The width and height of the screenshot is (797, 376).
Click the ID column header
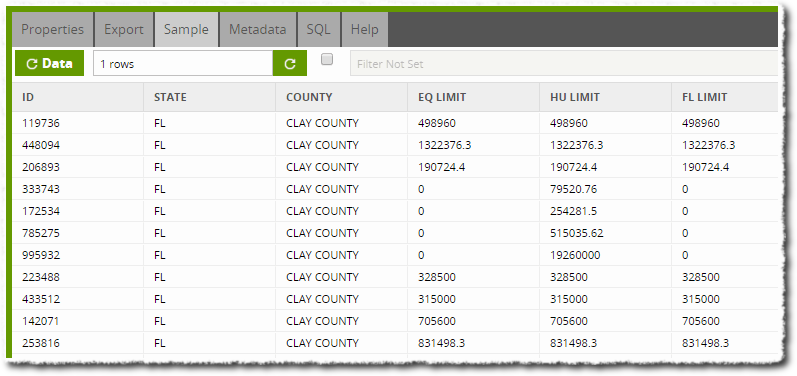78,97
